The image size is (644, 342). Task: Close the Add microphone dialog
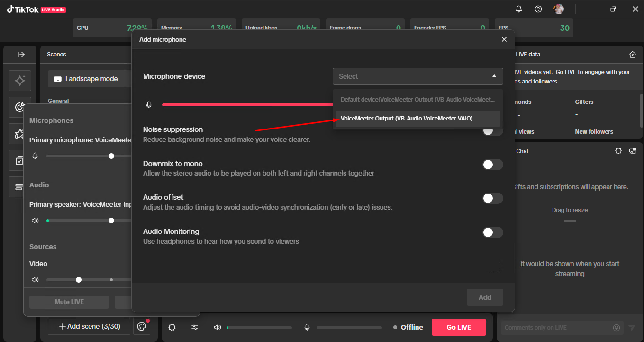[504, 39]
